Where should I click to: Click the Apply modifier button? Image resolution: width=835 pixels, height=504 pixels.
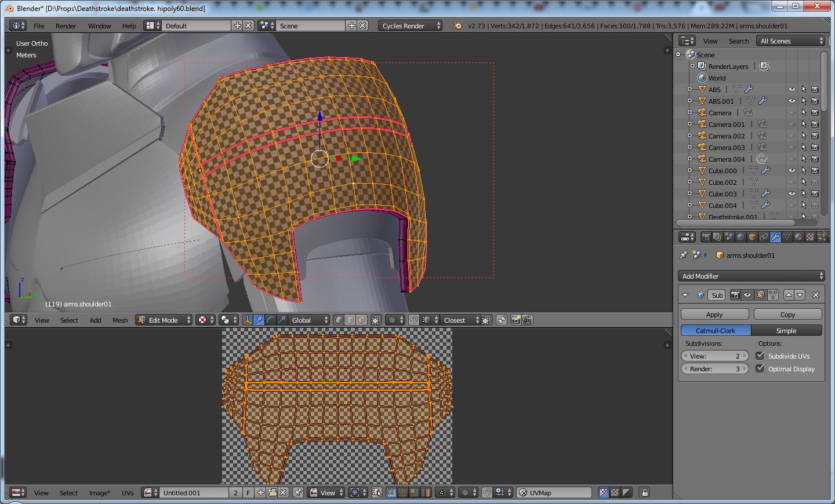(715, 315)
